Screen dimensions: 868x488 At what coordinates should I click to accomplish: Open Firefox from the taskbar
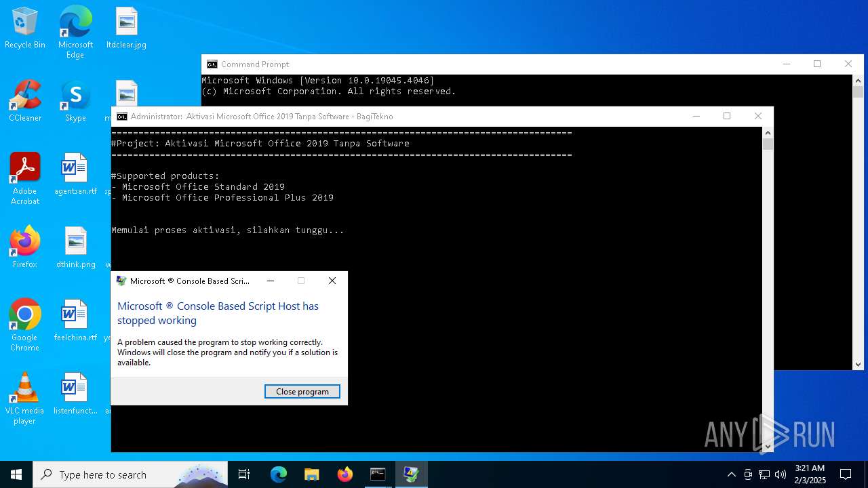(344, 474)
